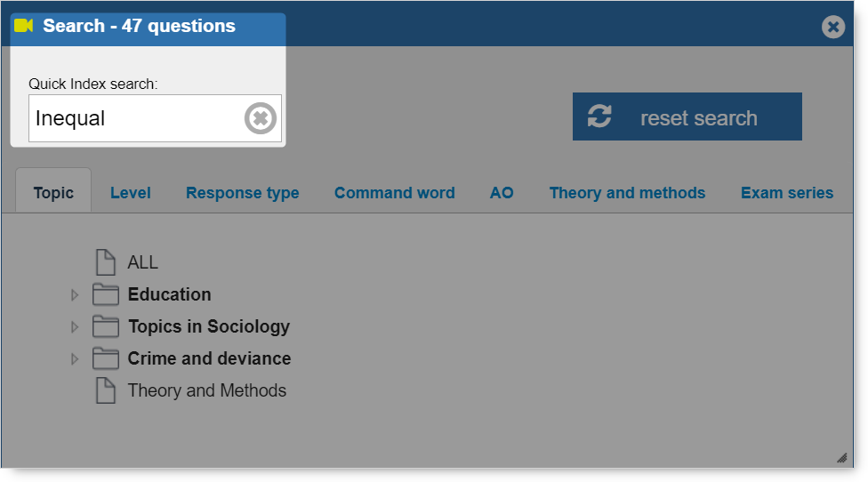The width and height of the screenshot is (868, 482).
Task: Switch to the Exam series tab
Action: [786, 193]
